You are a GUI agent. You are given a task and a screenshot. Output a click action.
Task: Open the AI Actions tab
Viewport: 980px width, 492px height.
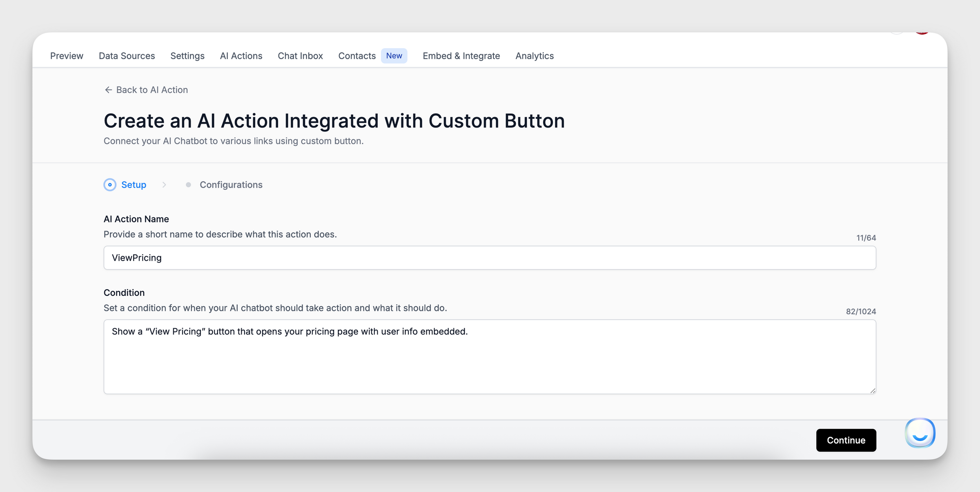pyautogui.click(x=241, y=56)
